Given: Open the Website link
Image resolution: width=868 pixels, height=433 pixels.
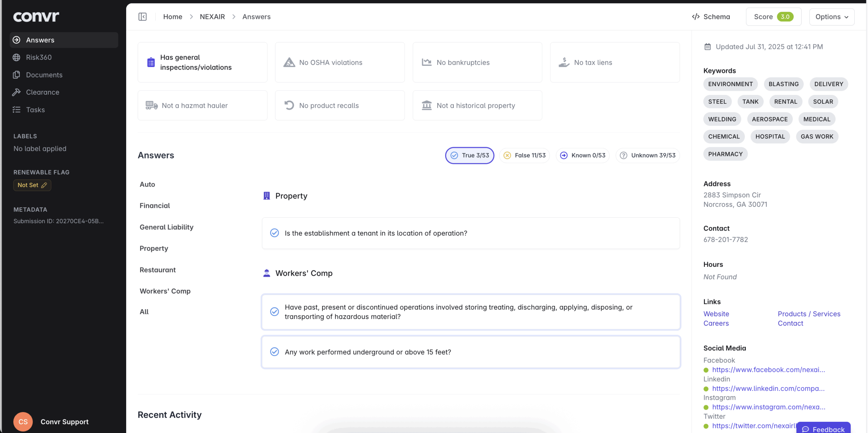Looking at the screenshot, I should [x=716, y=314].
